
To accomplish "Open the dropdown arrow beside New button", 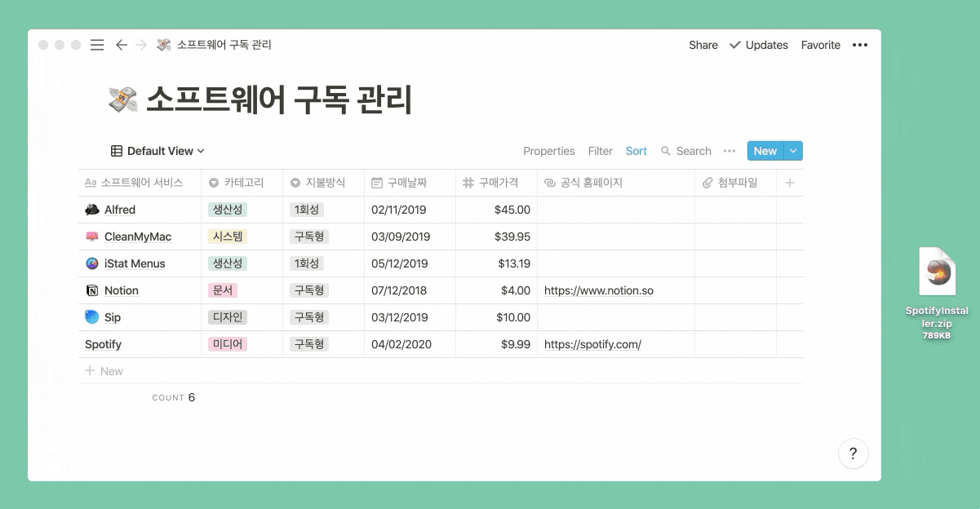I will click(793, 151).
